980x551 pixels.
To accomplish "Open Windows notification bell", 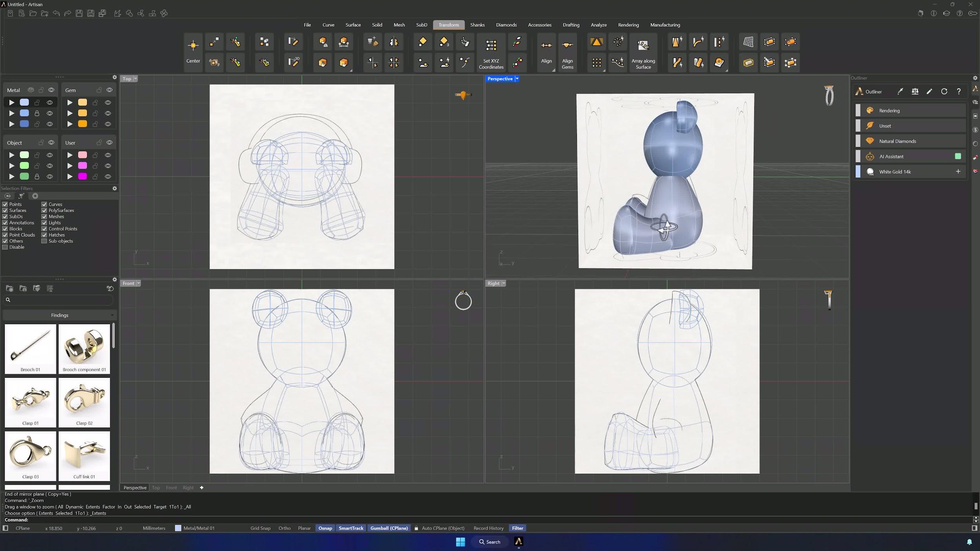I will point(969,542).
